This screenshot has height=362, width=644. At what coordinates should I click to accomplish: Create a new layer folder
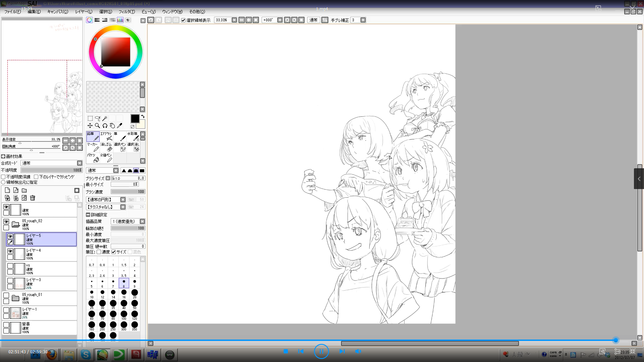pos(24,190)
